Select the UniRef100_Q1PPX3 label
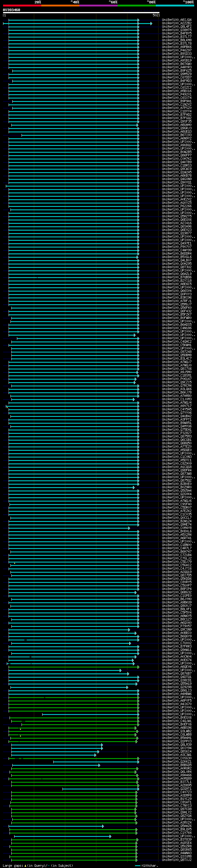The image size is (197, 868). 177,741
